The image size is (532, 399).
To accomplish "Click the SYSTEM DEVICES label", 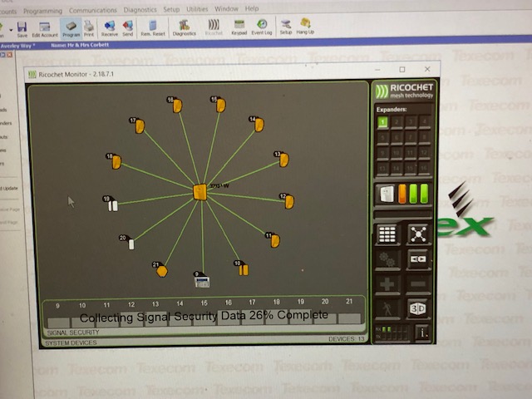I will 71,343.
